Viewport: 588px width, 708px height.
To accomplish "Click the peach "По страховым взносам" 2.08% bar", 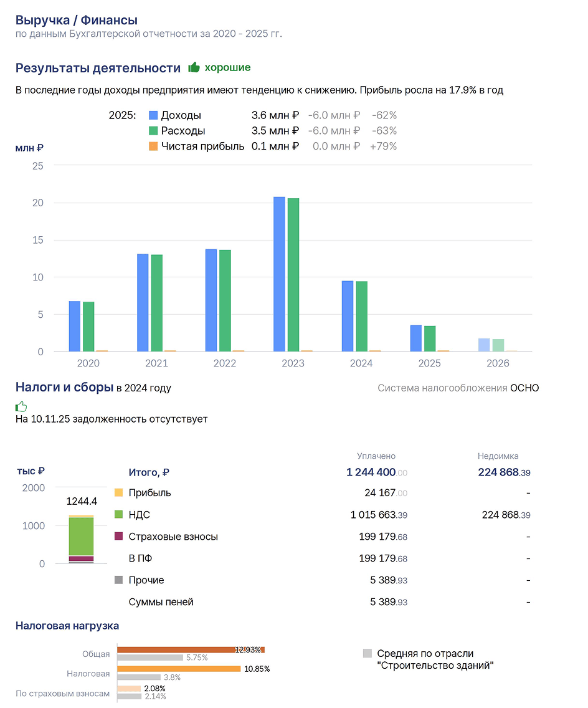I will coord(129,689).
